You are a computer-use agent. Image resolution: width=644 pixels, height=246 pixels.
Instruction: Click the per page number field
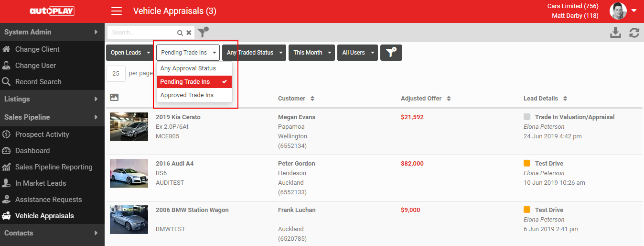click(116, 74)
